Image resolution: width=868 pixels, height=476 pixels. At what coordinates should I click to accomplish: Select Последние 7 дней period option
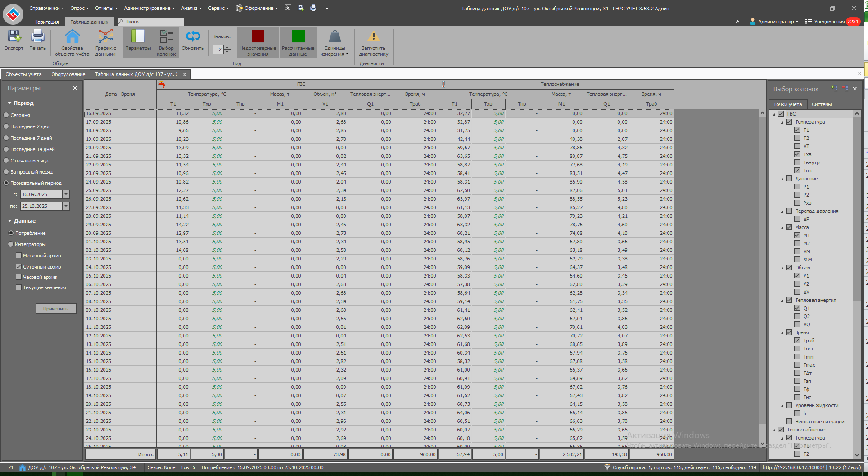6,138
